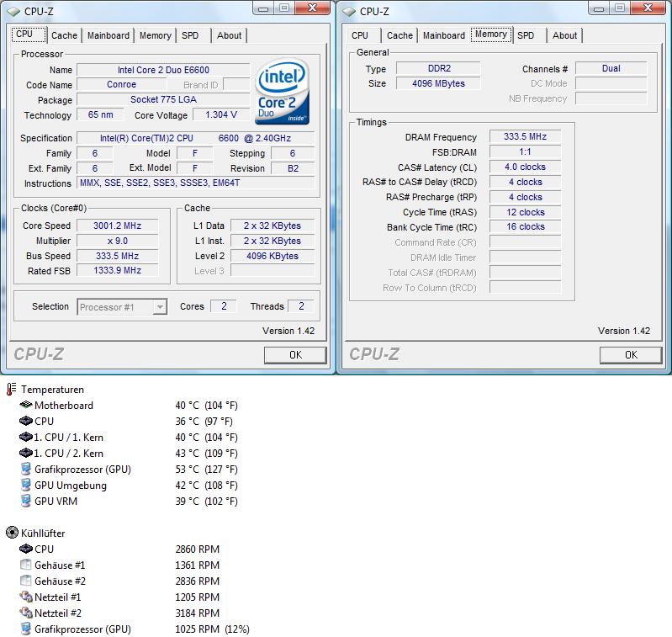This screenshot has width=672, height=637.
Task: Open SPD tab in left CPU-Z window
Action: coord(193,35)
